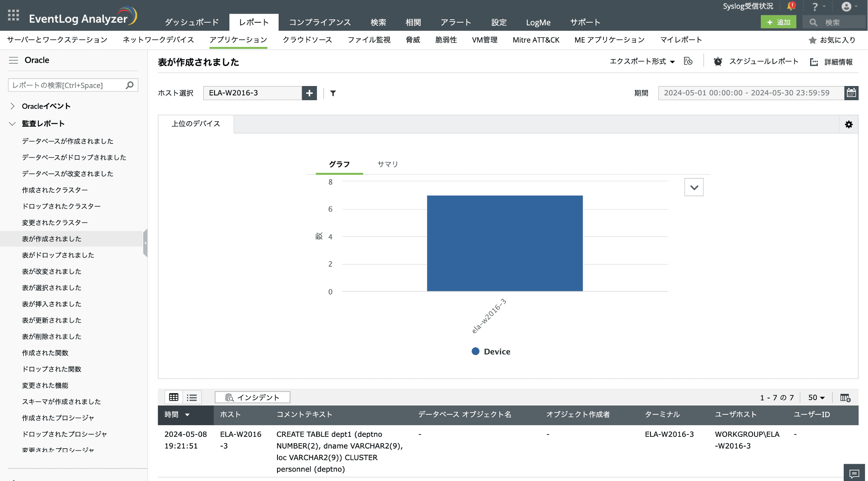Click the add column icon in table toolbar
Screen dimensions: 868x481
click(845, 398)
